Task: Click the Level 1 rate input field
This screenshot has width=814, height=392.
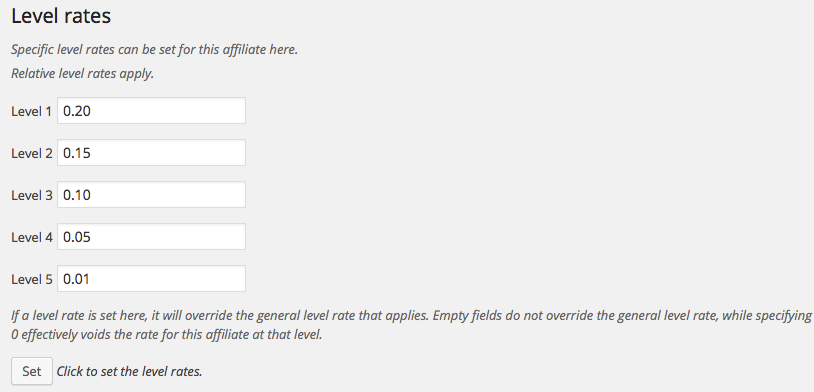Action: coord(151,111)
